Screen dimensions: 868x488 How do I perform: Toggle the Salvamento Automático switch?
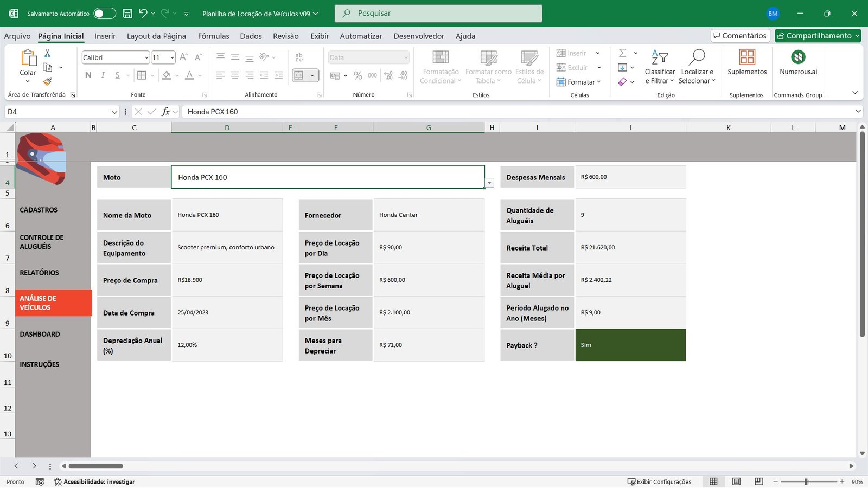(x=105, y=14)
